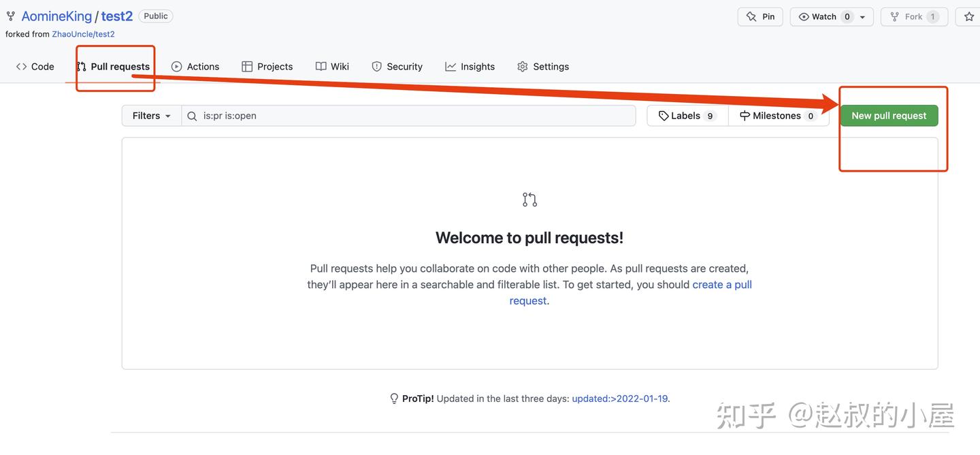Pin the repository with the Pin button
980x455 pixels.
pos(760,16)
